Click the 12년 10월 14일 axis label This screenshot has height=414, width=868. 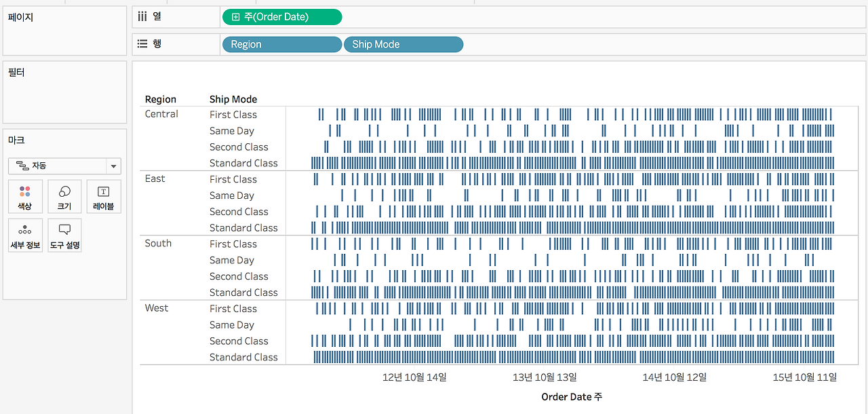pyautogui.click(x=414, y=377)
